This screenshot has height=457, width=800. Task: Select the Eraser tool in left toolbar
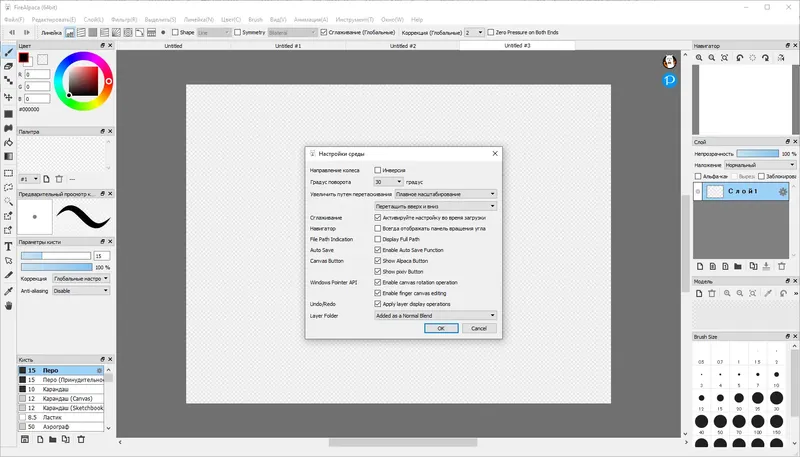[x=8, y=66]
